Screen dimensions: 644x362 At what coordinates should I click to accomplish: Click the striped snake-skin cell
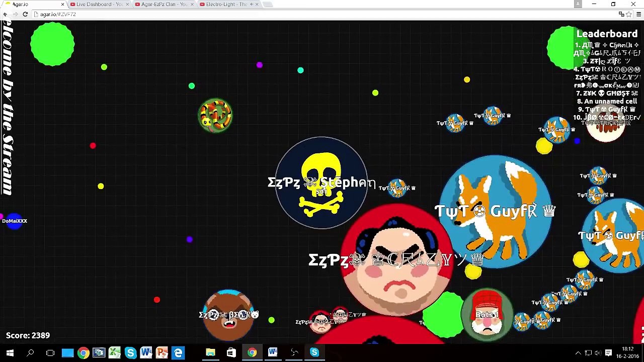[x=215, y=116]
